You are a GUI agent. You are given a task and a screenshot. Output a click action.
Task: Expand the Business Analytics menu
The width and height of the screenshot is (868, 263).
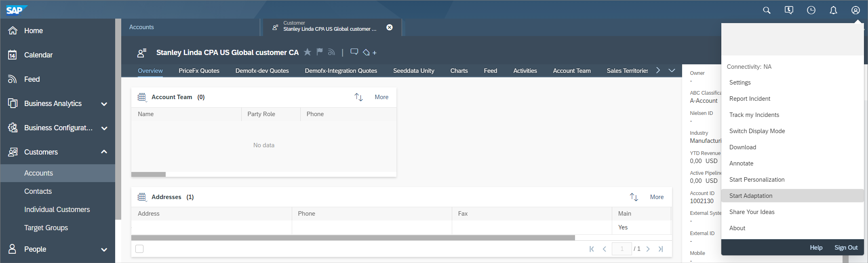(x=104, y=104)
